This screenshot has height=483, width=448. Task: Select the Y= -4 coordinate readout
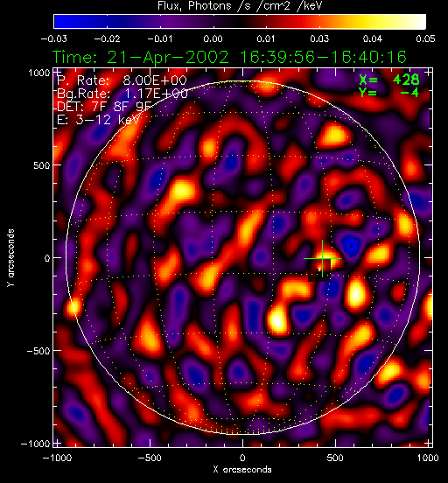(x=388, y=92)
